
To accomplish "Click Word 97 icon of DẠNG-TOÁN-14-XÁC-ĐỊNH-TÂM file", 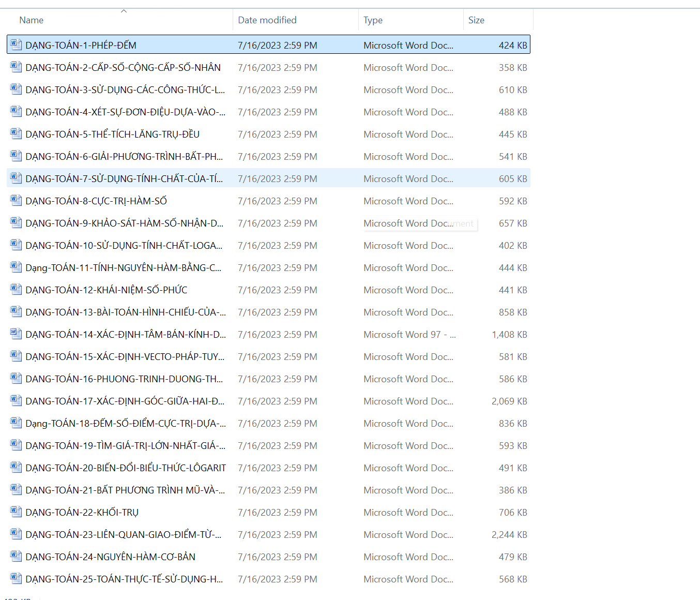I will 16,334.
